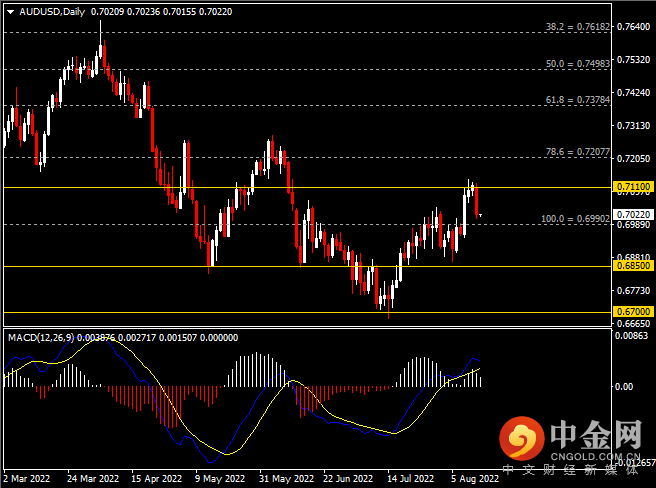The height and width of the screenshot is (488, 656).
Task: Click the 0.73130 price axis value
Action: coord(633,126)
